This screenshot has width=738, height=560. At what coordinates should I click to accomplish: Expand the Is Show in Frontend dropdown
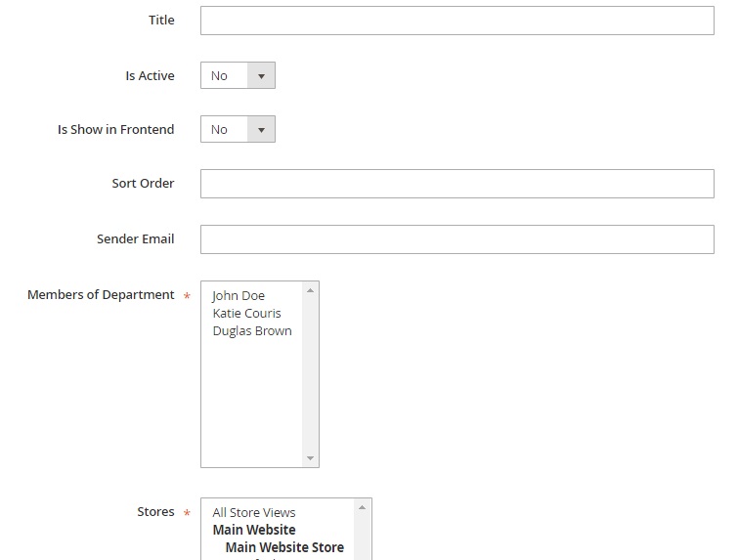pos(238,130)
